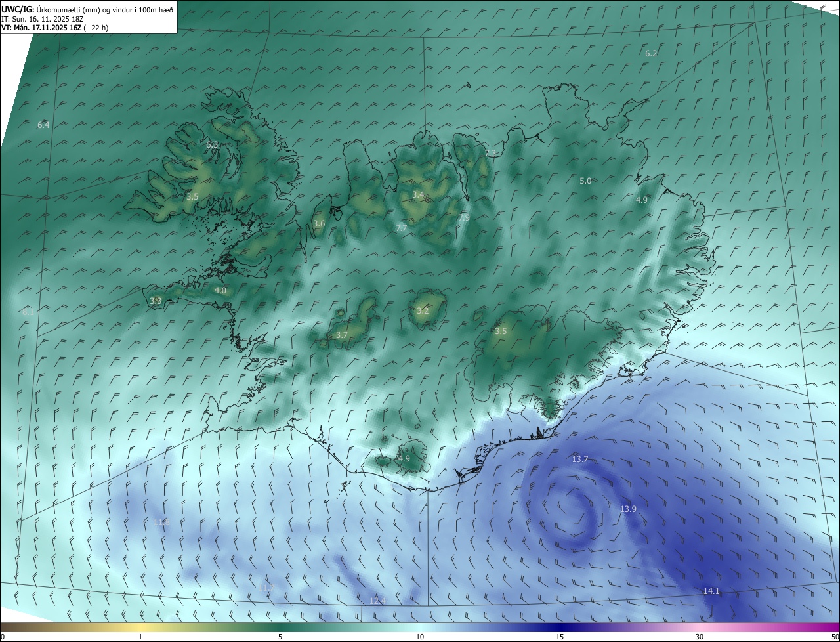Click the 11.7 value label over the ocean
Screen dimensions: 840x642
pos(267,588)
